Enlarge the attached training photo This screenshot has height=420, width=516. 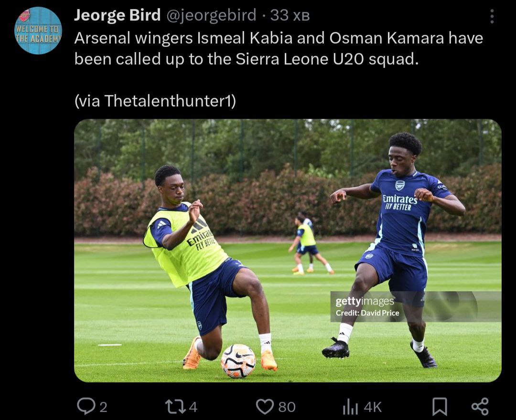288,251
